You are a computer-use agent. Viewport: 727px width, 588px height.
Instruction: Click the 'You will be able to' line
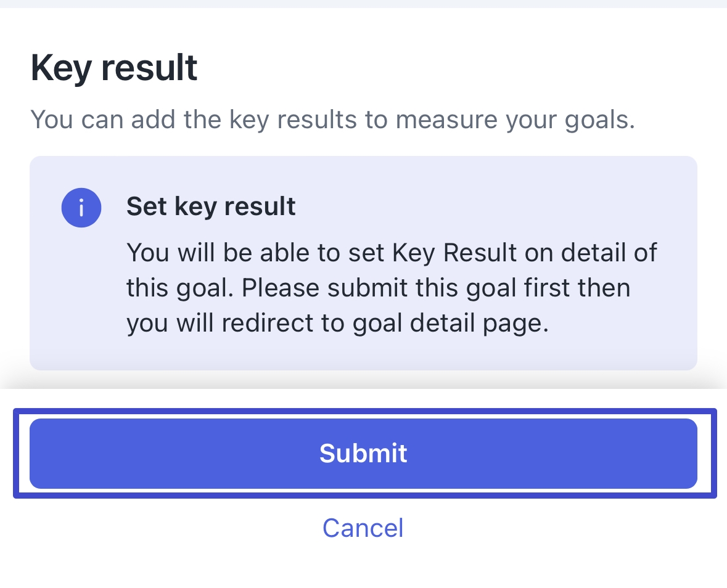coord(392,253)
